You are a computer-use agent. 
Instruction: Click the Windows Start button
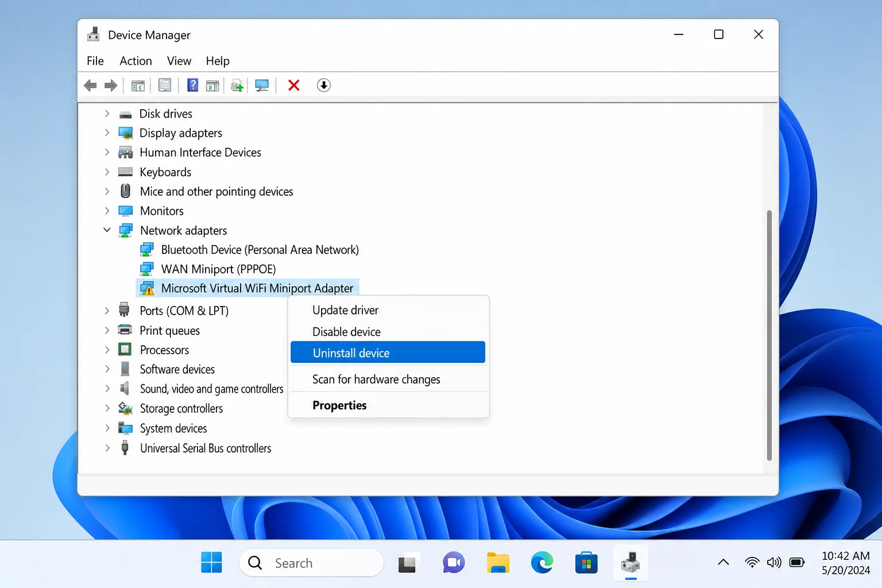(211, 563)
